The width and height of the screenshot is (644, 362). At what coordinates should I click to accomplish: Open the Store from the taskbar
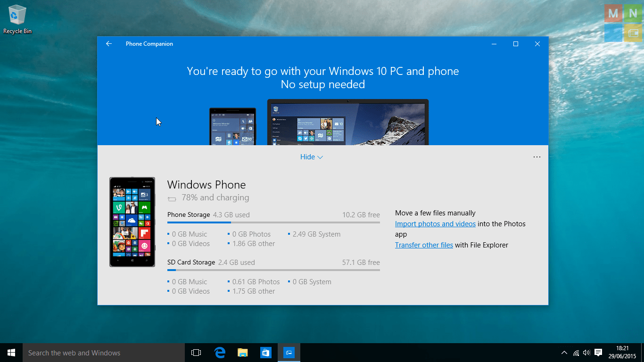[x=265, y=353]
